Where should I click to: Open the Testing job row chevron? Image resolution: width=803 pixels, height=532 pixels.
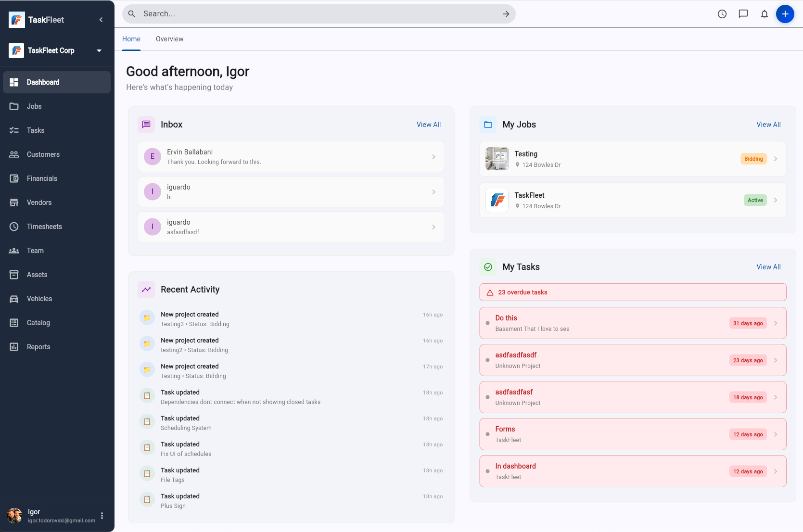coord(776,159)
